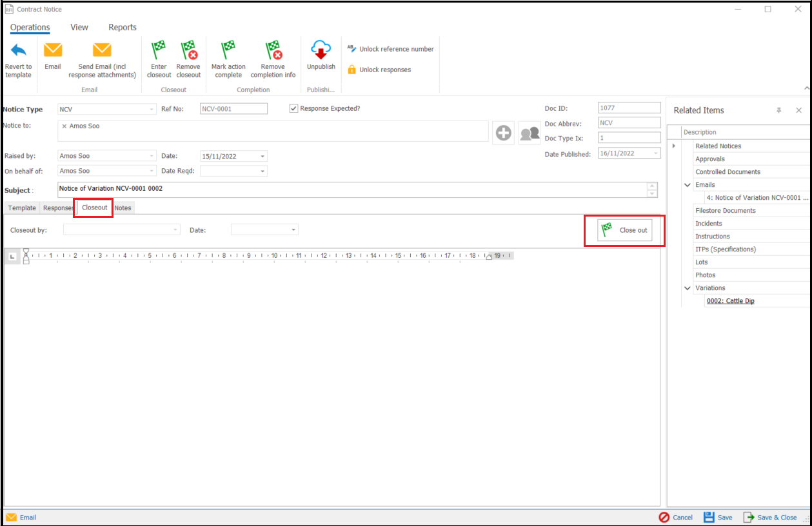Open the Closeout Date dropdown

(294, 229)
